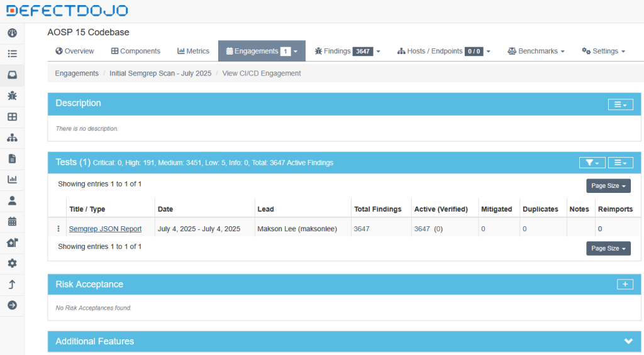The image size is (644, 355).
Task: Click the Risk Acceptance panel heading
Action: 89,284
